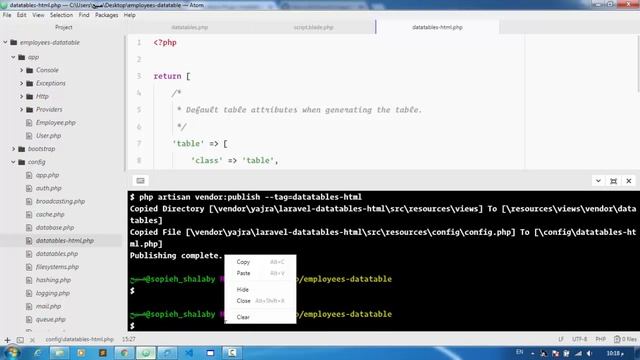The height and width of the screenshot is (360, 640).
Task: Collapse the config folder
Action: point(13,162)
